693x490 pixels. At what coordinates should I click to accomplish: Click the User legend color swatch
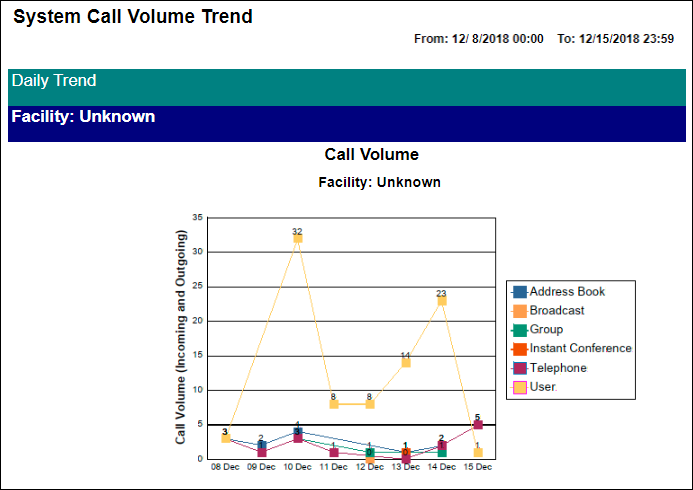pyautogui.click(x=520, y=387)
